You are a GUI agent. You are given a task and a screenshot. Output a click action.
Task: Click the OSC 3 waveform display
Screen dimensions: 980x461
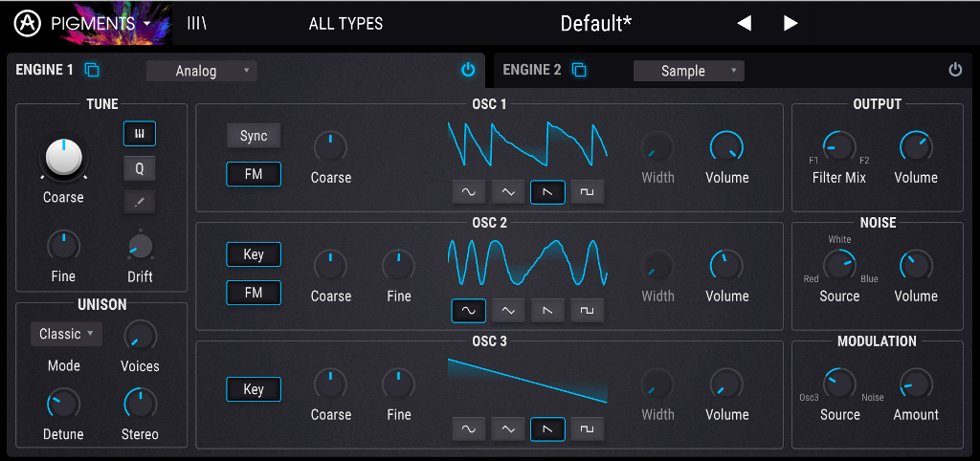tap(527, 381)
